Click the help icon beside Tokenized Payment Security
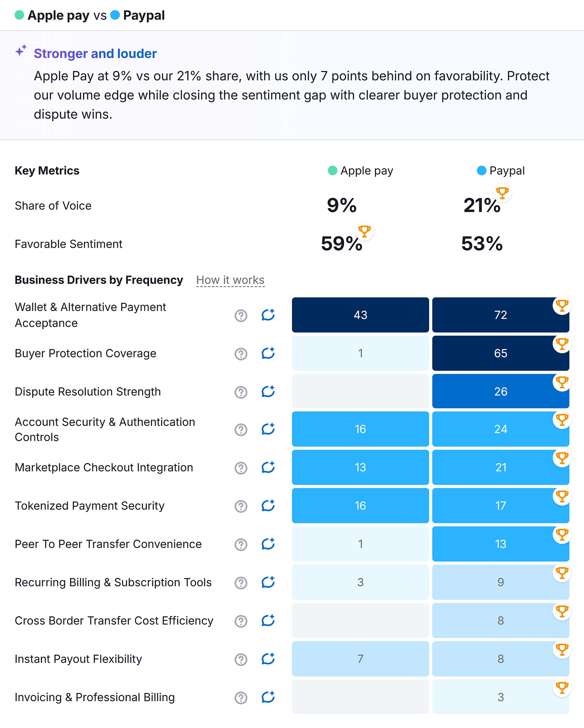The height and width of the screenshot is (728, 584). pyautogui.click(x=241, y=506)
